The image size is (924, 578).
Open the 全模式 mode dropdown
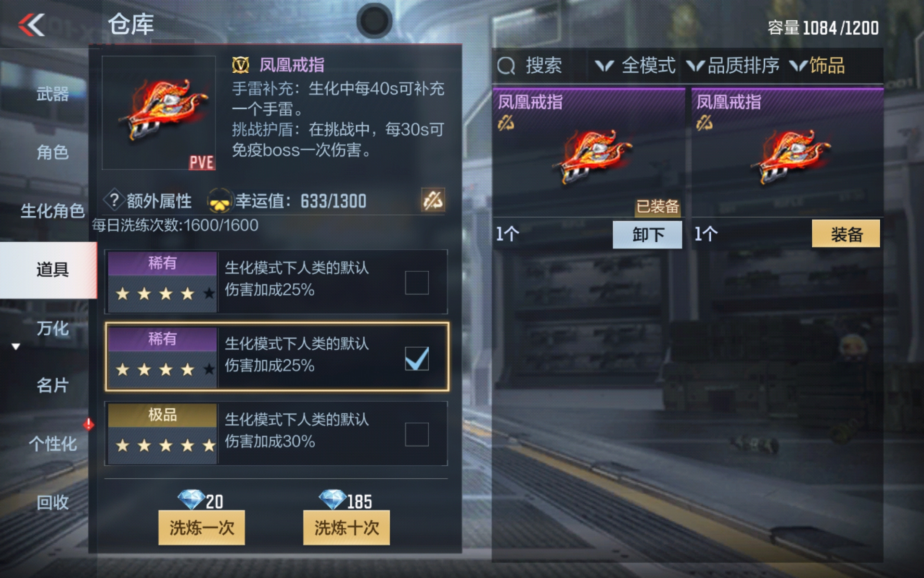click(635, 66)
